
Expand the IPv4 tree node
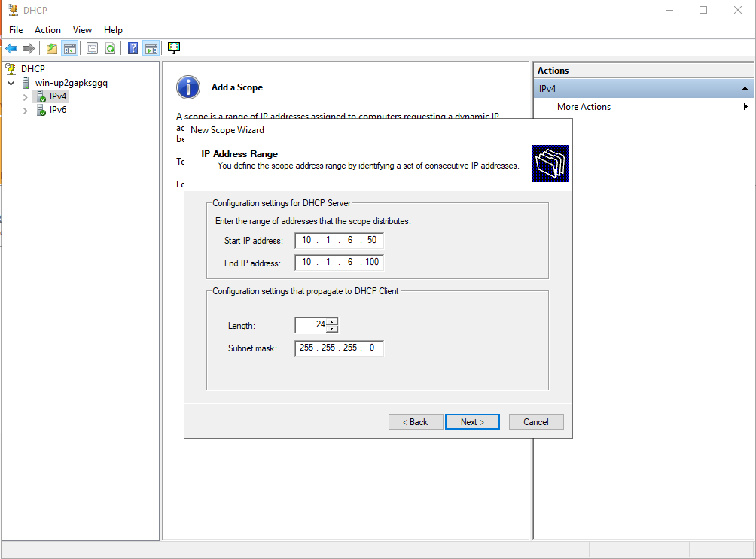point(26,97)
